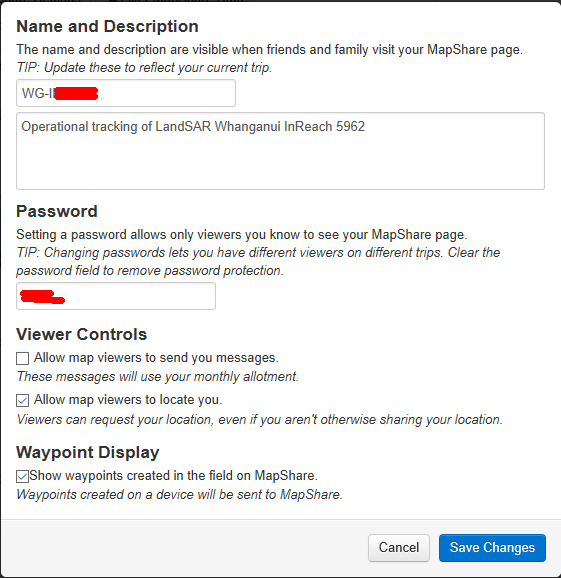Image resolution: width=561 pixels, height=578 pixels.
Task: Uncheck the allow map viewers to locate you box
Action: click(22, 400)
